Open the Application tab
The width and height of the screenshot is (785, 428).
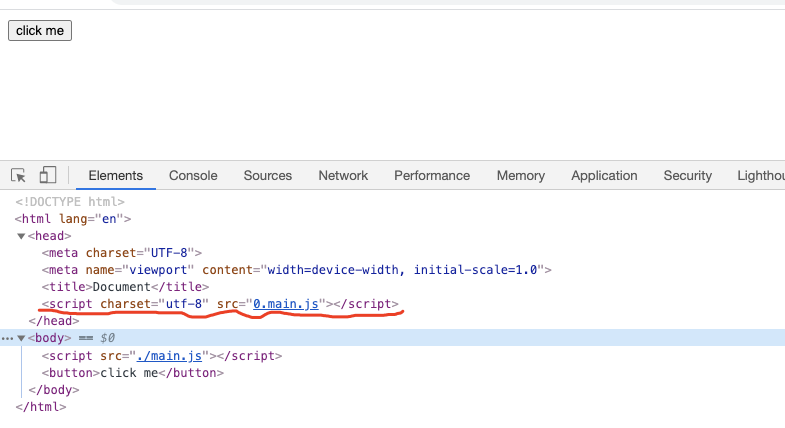pyautogui.click(x=604, y=176)
